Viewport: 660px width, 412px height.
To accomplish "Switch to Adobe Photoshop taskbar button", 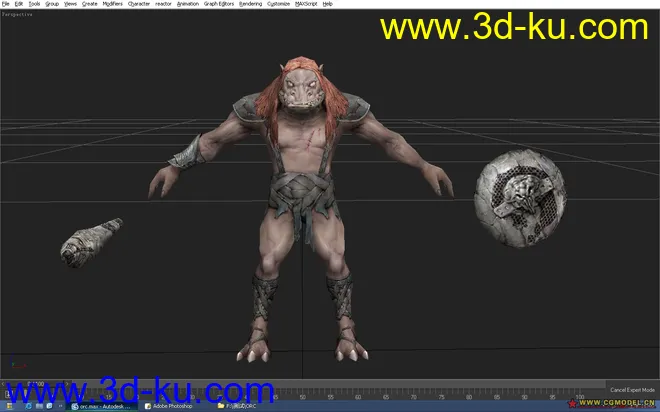I will point(169,407).
